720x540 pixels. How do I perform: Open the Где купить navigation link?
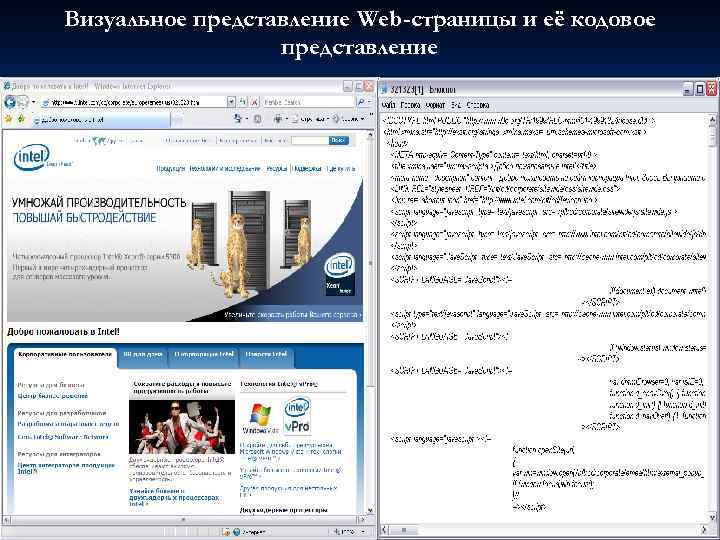[x=341, y=169]
